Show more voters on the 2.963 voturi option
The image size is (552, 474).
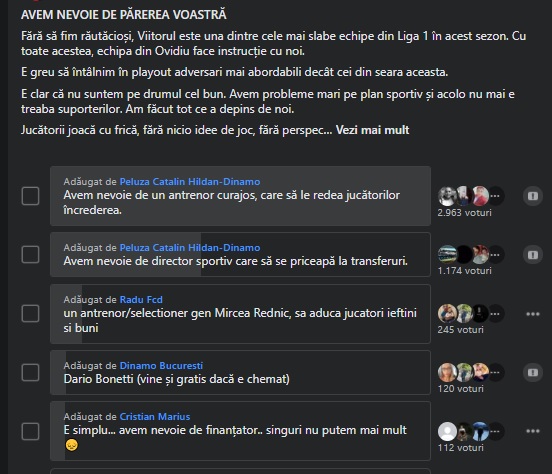[x=495, y=196]
